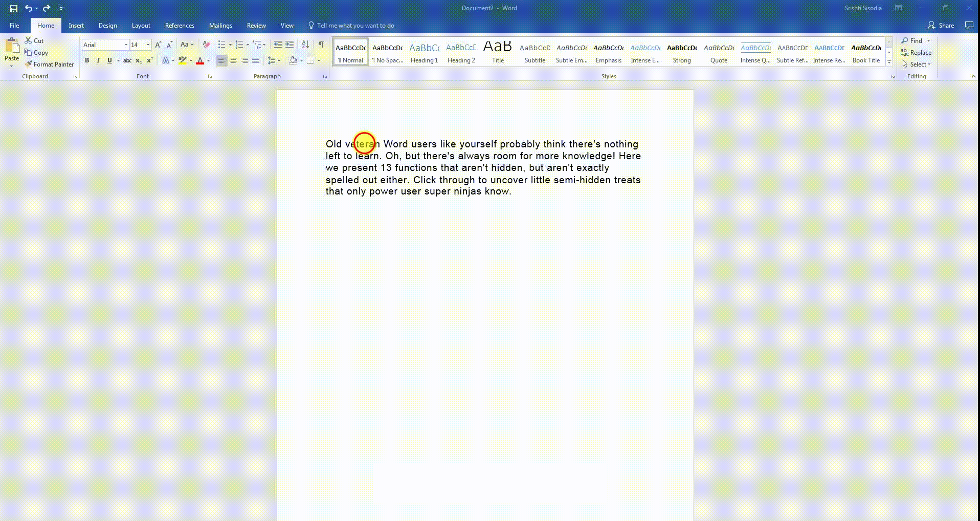
Task: Click the Multilevel list icon
Action: tap(257, 45)
